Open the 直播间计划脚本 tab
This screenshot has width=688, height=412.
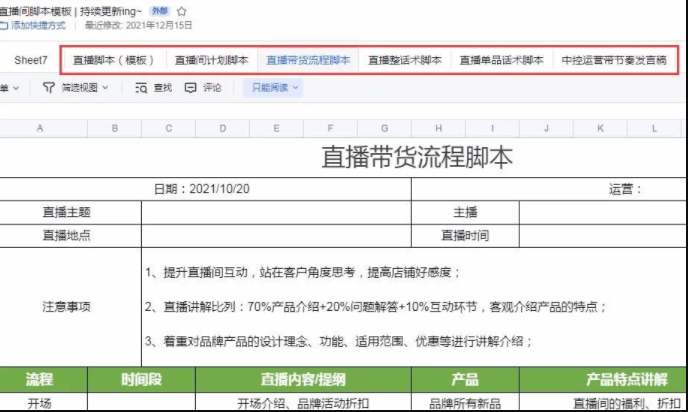click(x=211, y=60)
